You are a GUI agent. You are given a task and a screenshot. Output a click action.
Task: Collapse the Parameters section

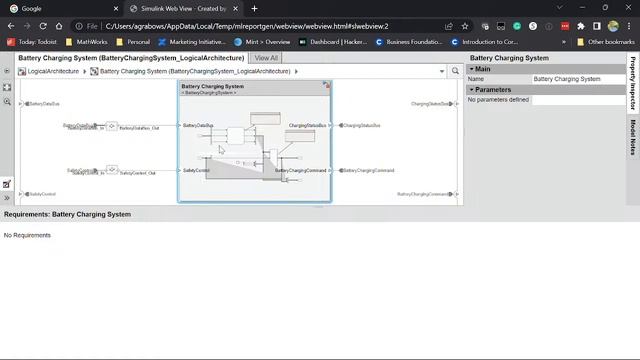472,89
